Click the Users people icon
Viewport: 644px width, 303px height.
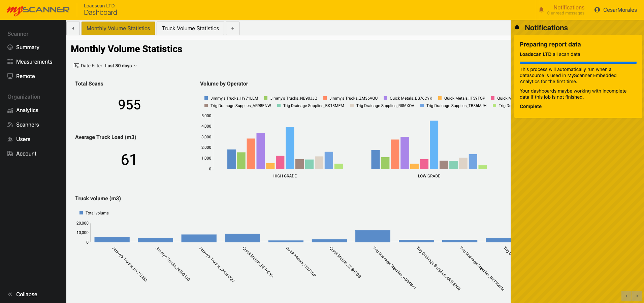[10, 139]
